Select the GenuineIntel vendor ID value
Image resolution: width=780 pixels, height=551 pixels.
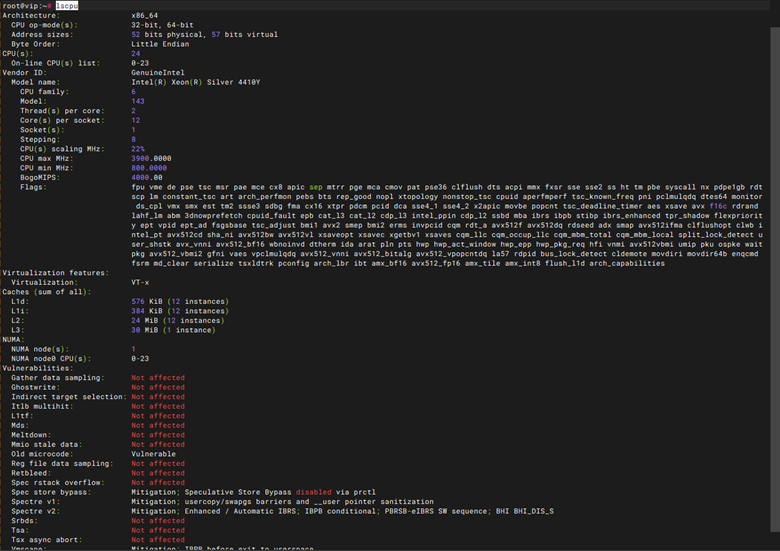pos(158,73)
